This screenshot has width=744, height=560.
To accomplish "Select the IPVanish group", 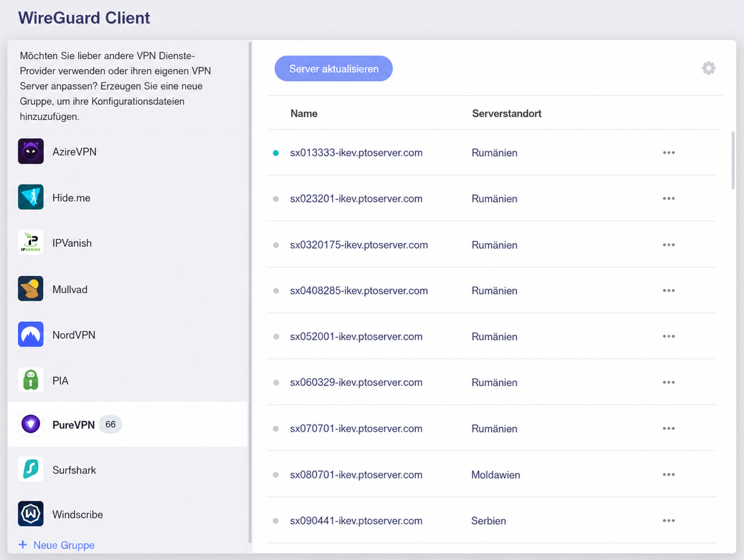I will (128, 243).
